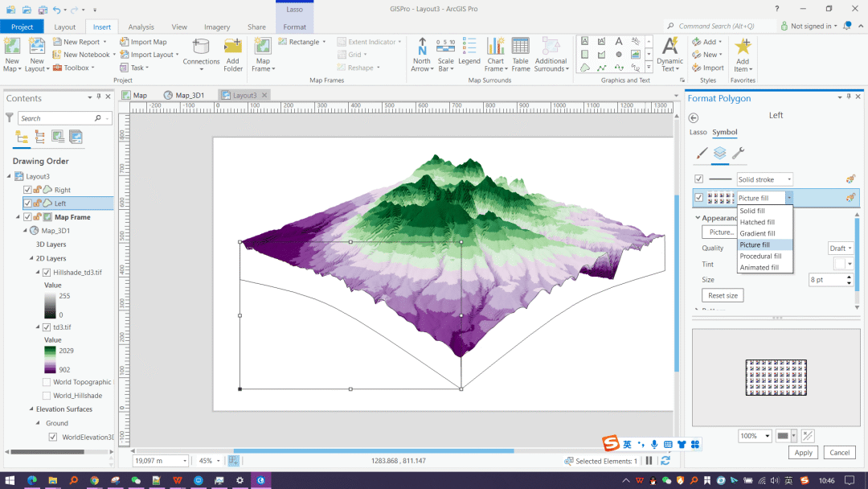Click the Contents filter icon
Screen dimensions: 868x489
(x=10, y=117)
